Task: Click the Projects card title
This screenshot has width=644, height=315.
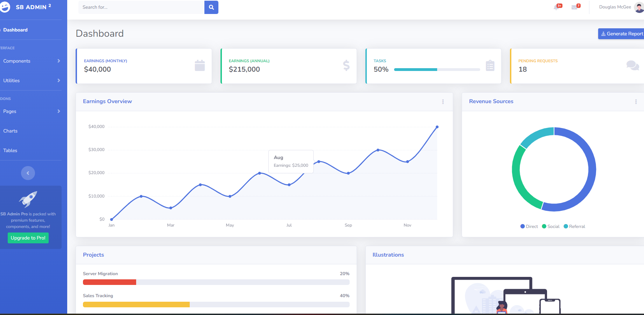Action: click(93, 255)
